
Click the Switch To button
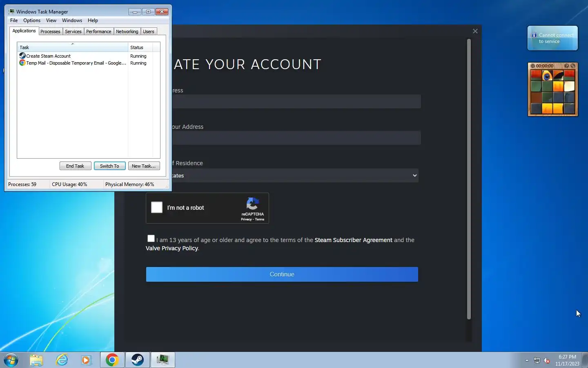(x=109, y=166)
